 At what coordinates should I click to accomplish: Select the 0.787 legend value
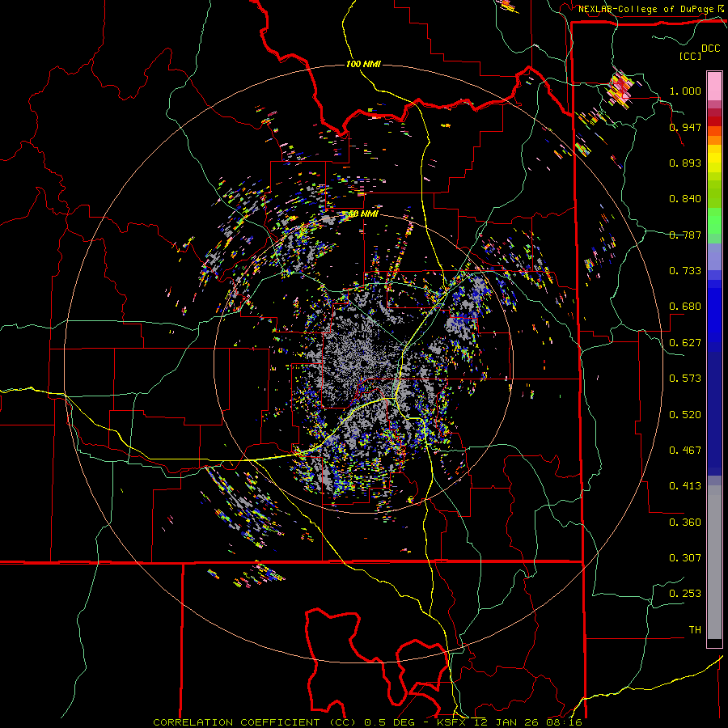point(685,235)
